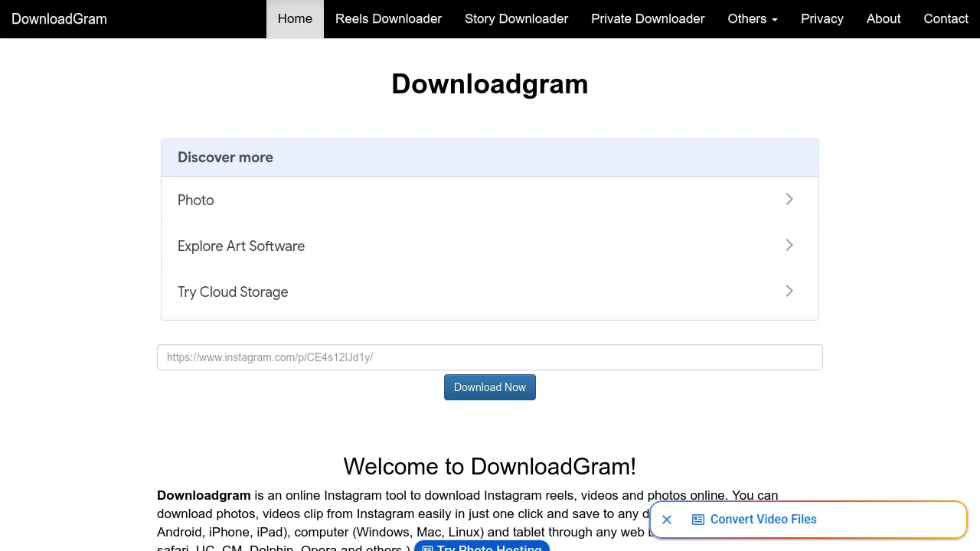Click the Welcome to DownloadGram! heading
The width and height of the screenshot is (980, 551).
(x=490, y=466)
